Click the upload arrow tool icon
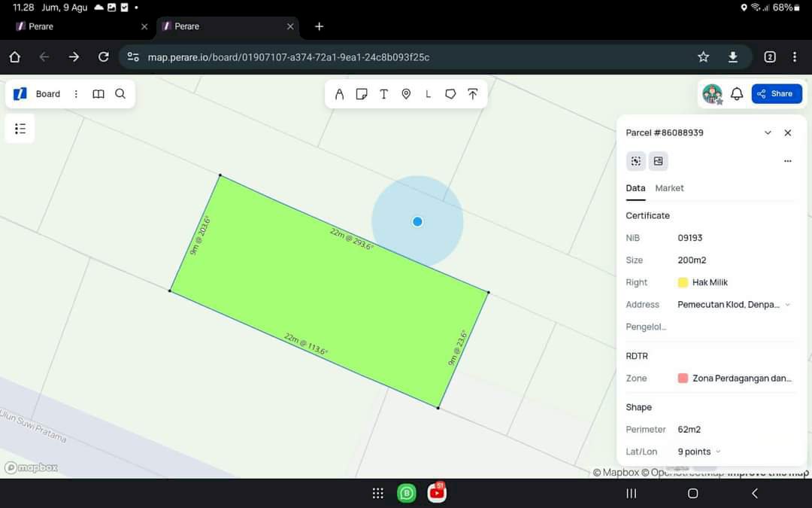The height and width of the screenshot is (508, 812). (472, 94)
